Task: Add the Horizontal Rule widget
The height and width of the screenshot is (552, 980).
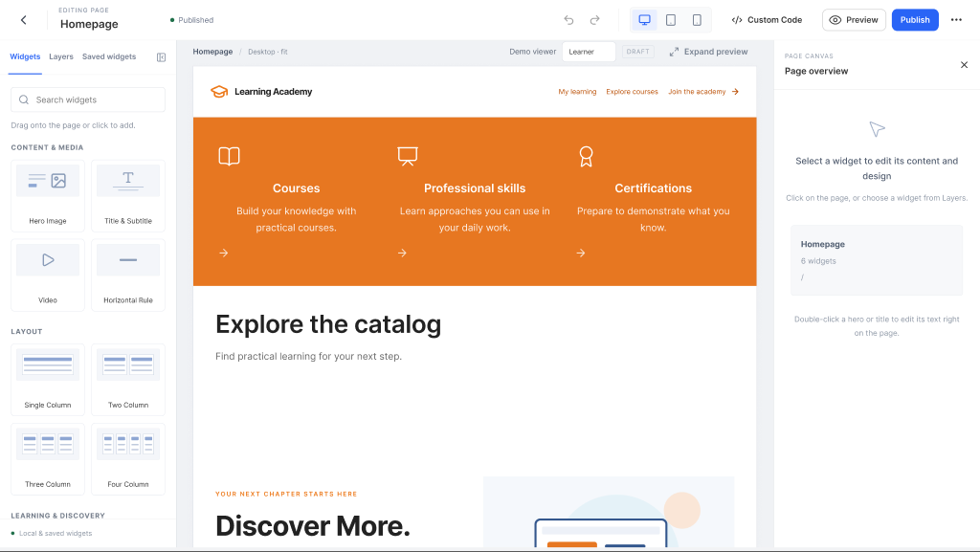Action: pyautogui.click(x=128, y=276)
